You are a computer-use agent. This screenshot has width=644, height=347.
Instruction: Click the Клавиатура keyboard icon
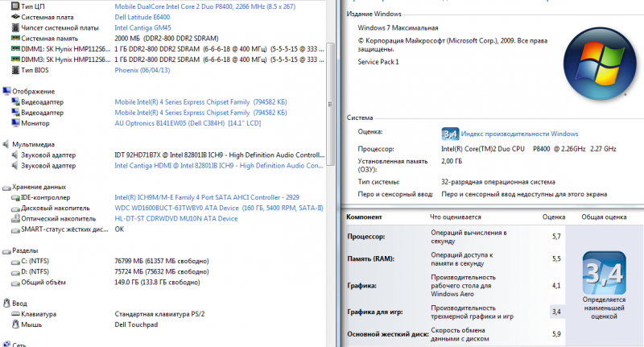[x=15, y=314]
